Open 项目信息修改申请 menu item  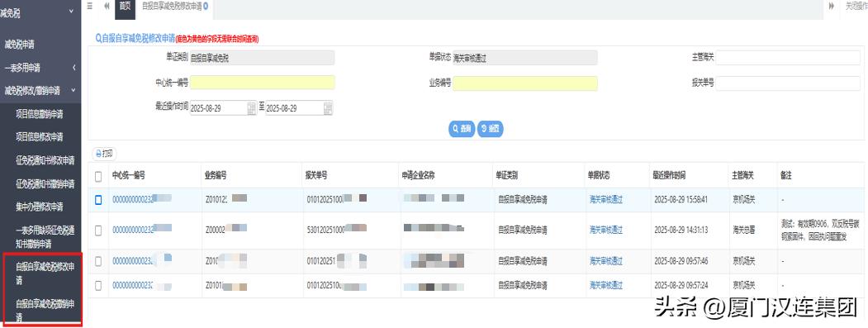[x=40, y=137]
